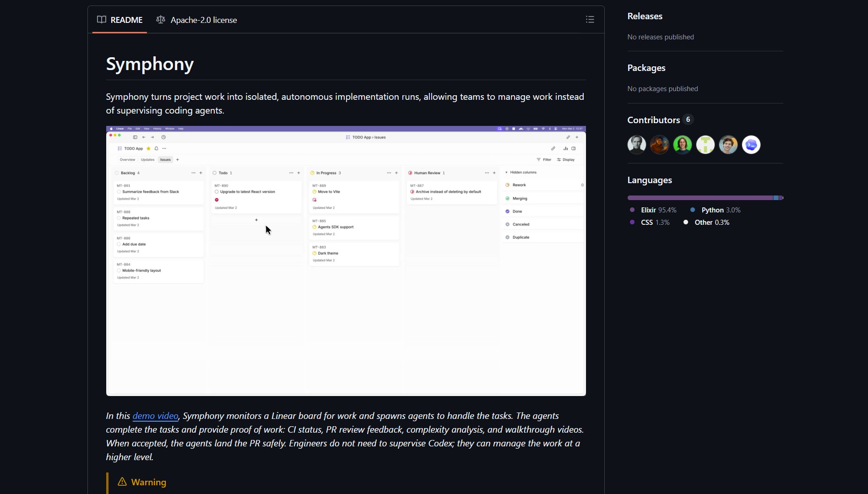The width and height of the screenshot is (868, 494).
Task: Open the blue terminal-prompt contributor avatar
Action: click(x=751, y=145)
